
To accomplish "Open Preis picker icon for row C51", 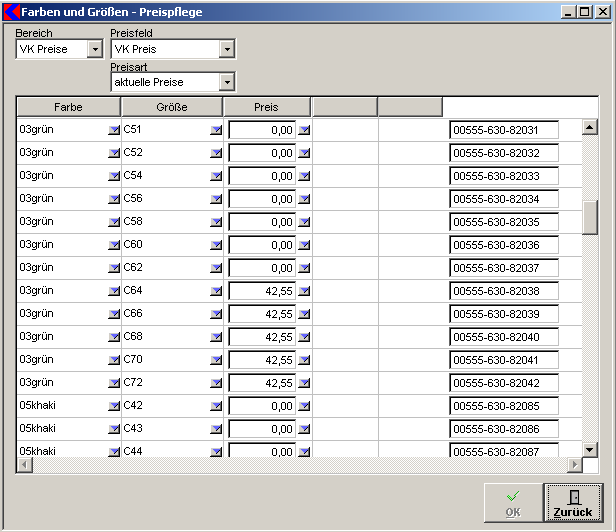I will 304,130.
